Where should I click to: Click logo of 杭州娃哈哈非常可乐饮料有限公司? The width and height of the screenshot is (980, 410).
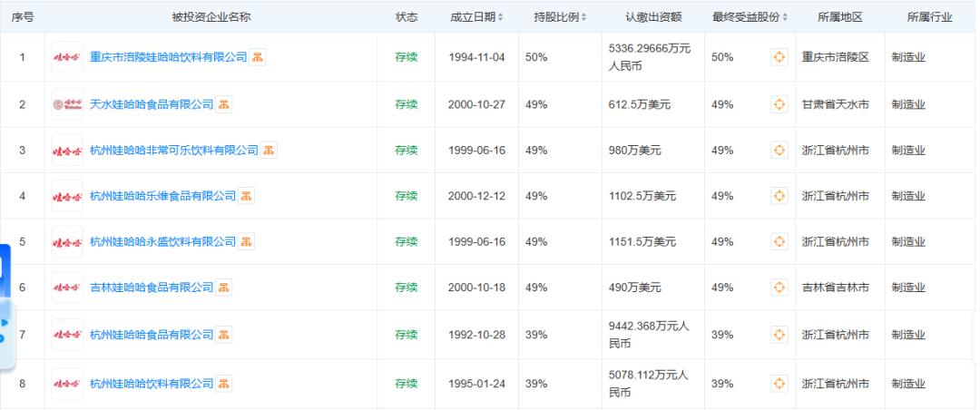[x=67, y=150]
